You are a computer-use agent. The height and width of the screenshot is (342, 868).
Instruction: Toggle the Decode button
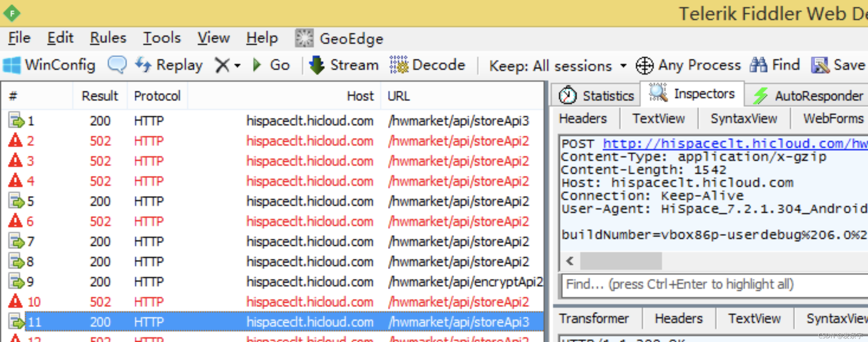click(427, 65)
